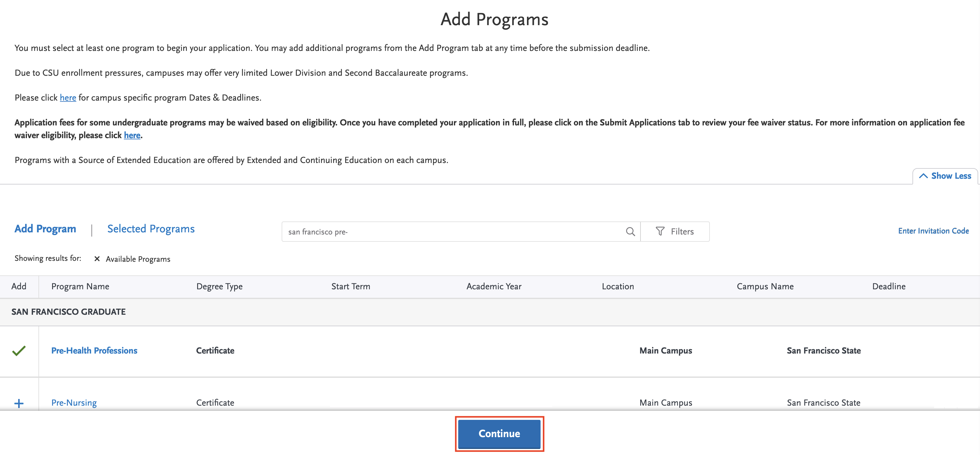Open the Add Program tab
The width and height of the screenshot is (980, 455).
tap(45, 229)
